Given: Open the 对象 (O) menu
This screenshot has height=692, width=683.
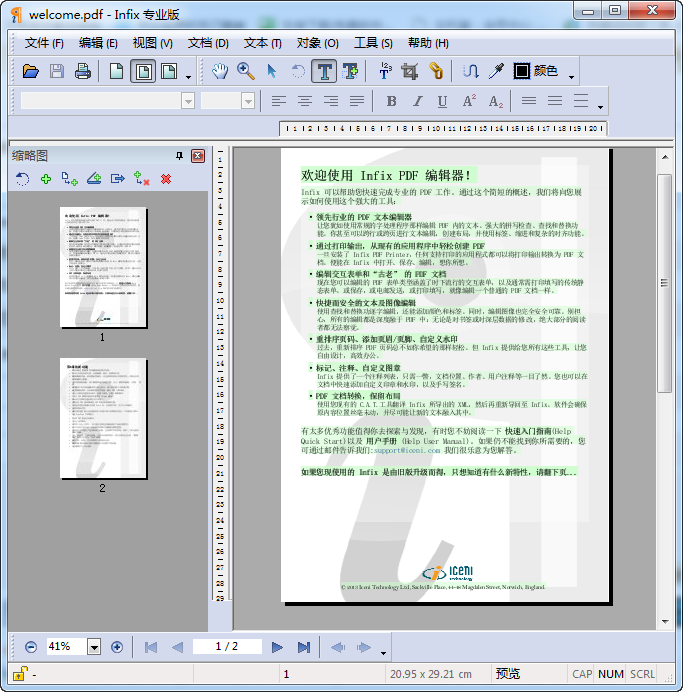Looking at the screenshot, I should click(317, 43).
